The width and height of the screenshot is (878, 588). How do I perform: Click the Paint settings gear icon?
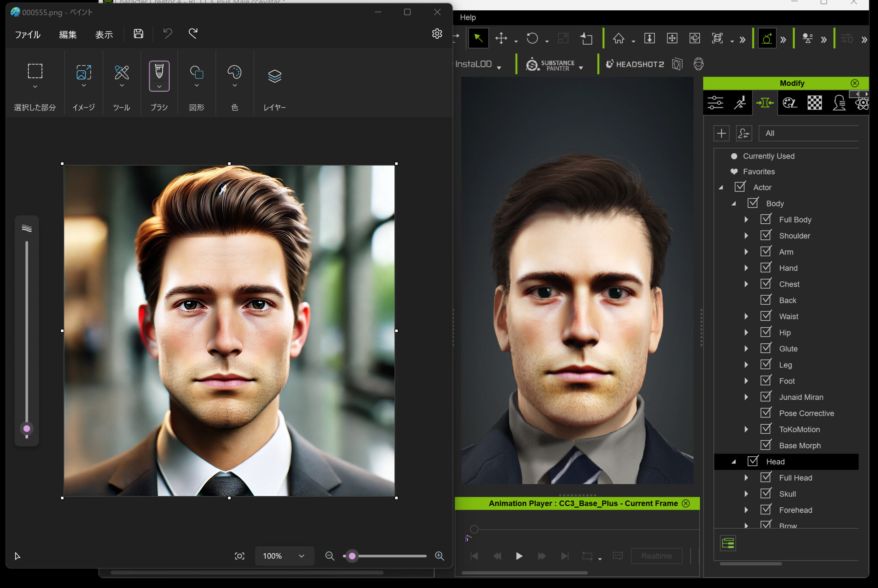tap(437, 34)
